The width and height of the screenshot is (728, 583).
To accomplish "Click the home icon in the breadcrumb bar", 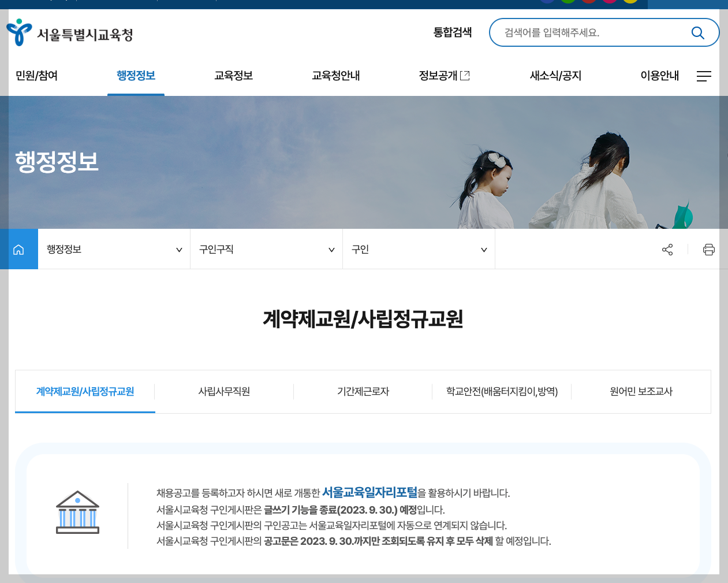I will (18, 248).
